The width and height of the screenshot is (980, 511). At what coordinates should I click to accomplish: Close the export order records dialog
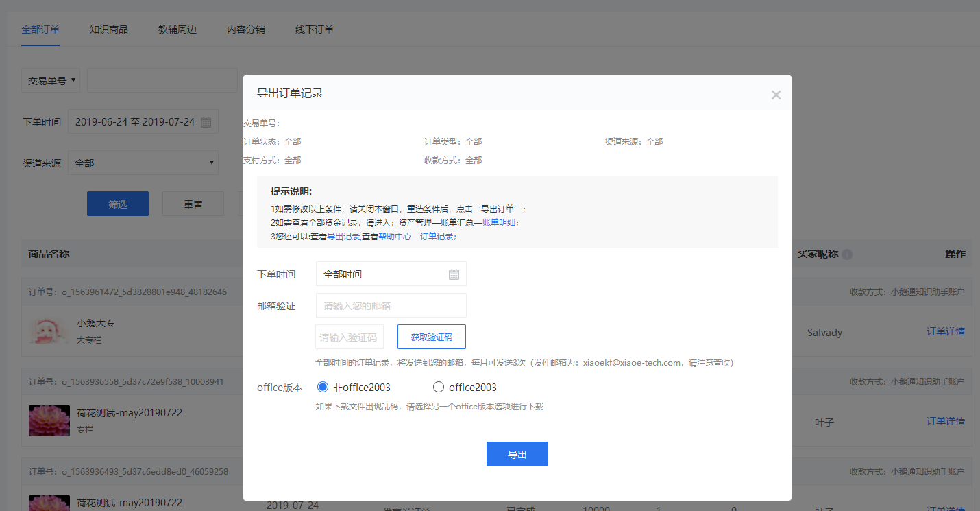pos(776,95)
